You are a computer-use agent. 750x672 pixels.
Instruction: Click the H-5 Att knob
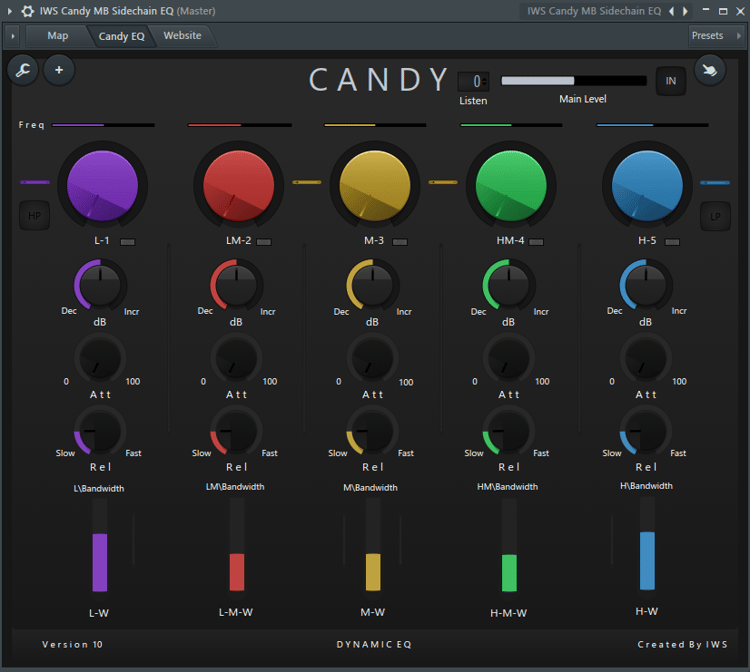[x=646, y=358]
